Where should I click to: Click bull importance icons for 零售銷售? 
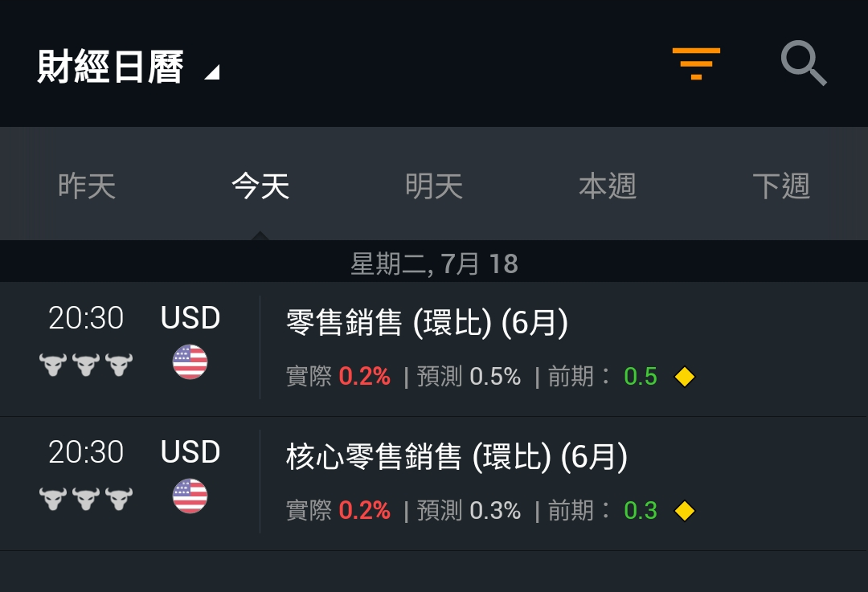[x=86, y=365]
